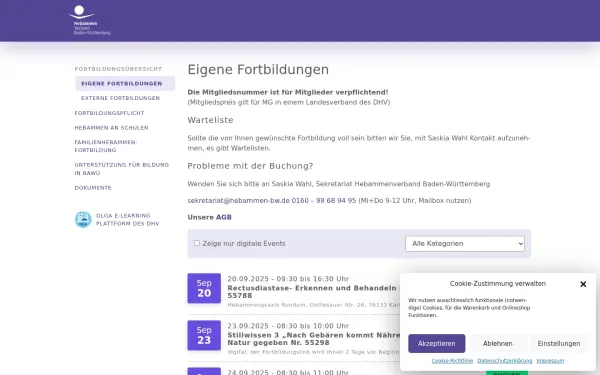The image size is (600, 375).
Task: Open the 'Cookie-Richtlinie' link
Action: click(x=452, y=360)
